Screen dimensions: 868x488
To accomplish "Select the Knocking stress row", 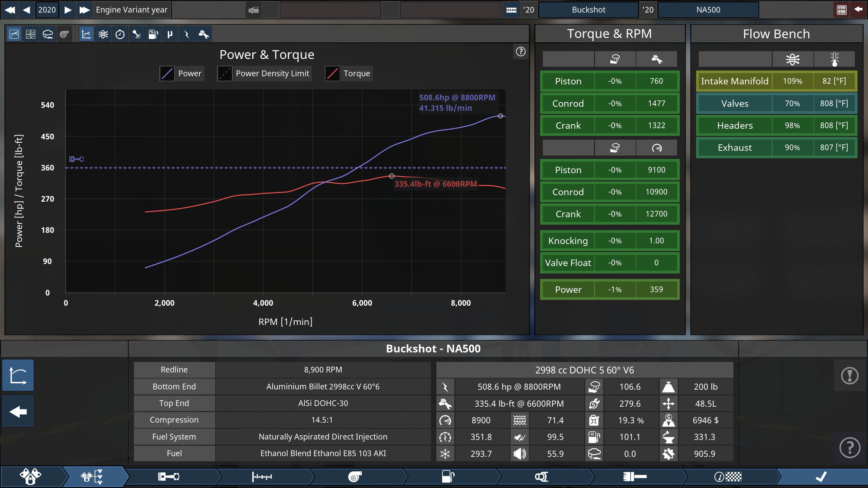I will click(610, 241).
